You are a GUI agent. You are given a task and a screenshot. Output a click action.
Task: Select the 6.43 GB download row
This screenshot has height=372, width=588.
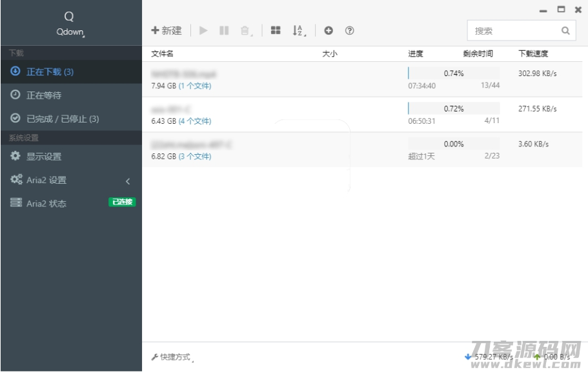(362, 115)
